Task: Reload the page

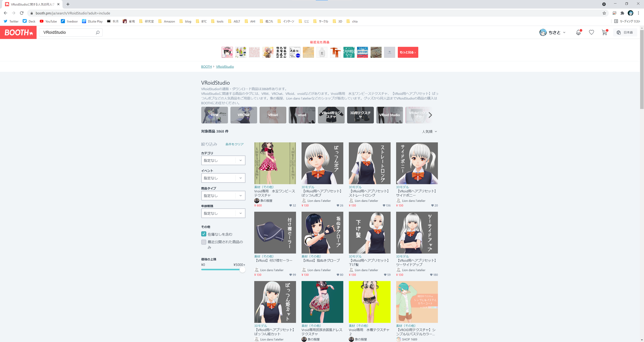Action: [x=22, y=13]
